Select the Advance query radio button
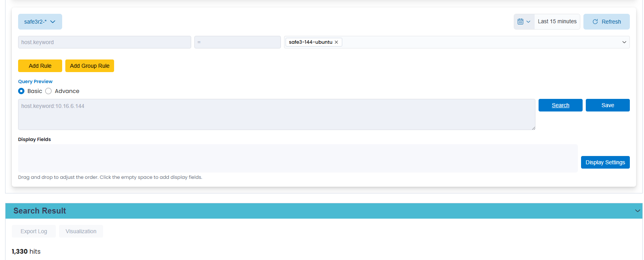This screenshot has width=644, height=260. click(x=48, y=91)
